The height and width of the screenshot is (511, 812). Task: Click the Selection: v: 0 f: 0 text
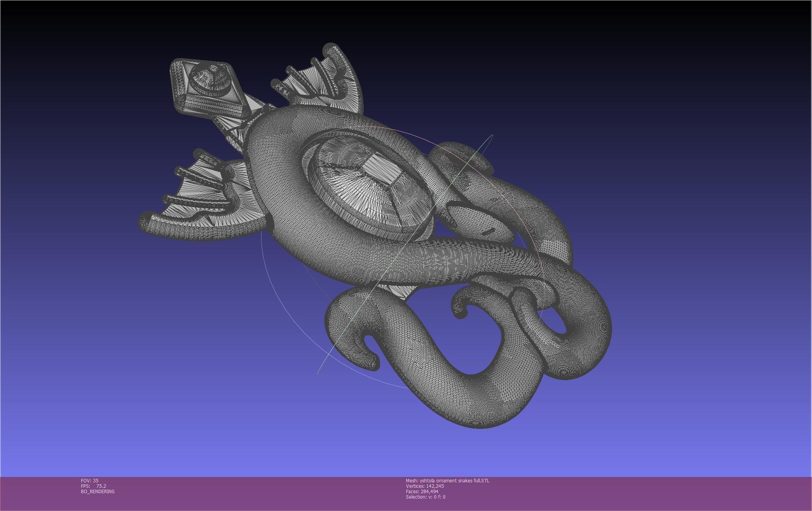tap(425, 497)
